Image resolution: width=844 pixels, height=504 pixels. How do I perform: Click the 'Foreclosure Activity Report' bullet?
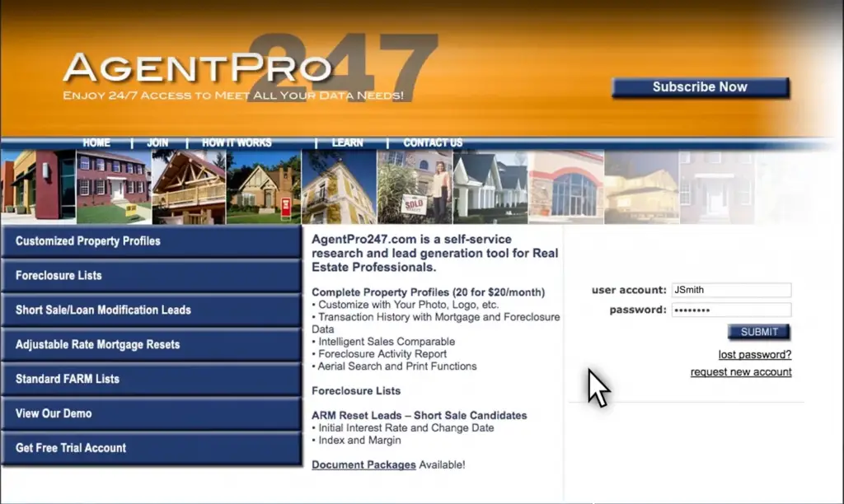379,354
